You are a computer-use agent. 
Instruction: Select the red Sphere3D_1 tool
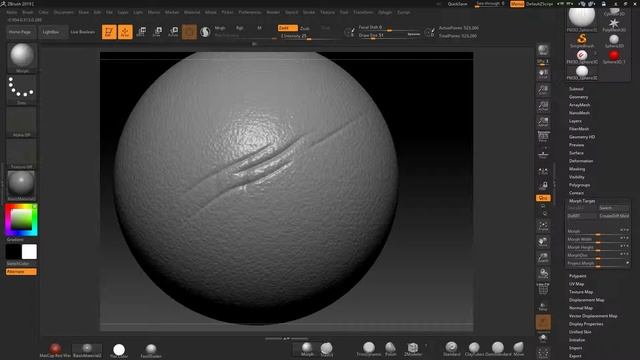point(614,57)
